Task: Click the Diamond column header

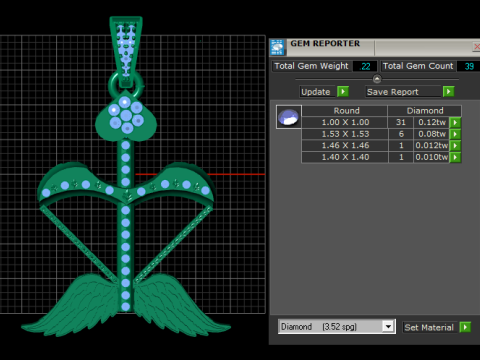Action: (x=425, y=111)
